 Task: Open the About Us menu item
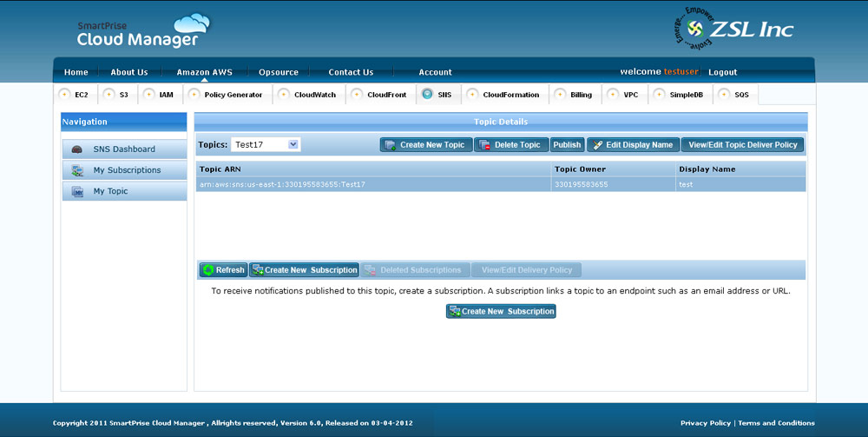(129, 72)
